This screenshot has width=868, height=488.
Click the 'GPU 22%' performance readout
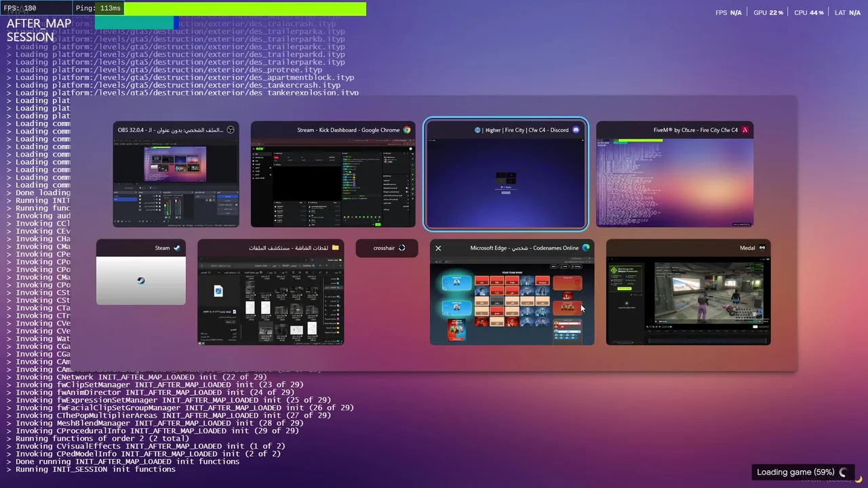(768, 13)
